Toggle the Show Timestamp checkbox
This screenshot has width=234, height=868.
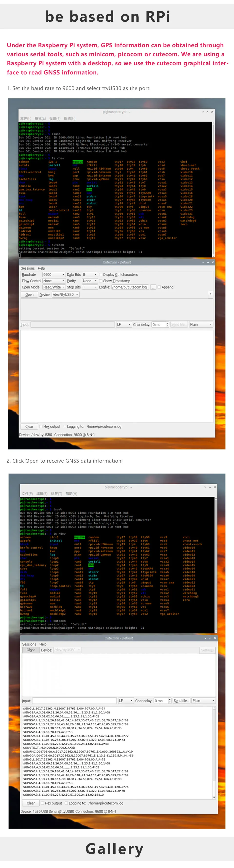tap(101, 281)
